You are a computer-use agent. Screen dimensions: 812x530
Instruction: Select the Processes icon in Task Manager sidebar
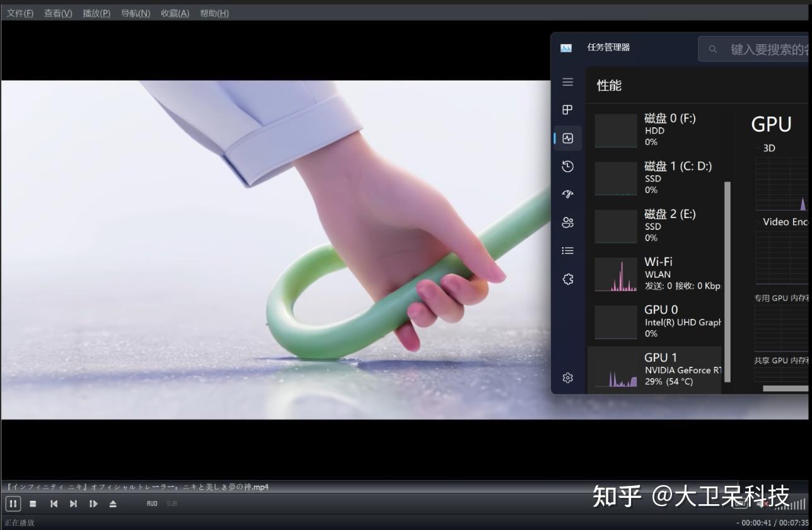567,110
